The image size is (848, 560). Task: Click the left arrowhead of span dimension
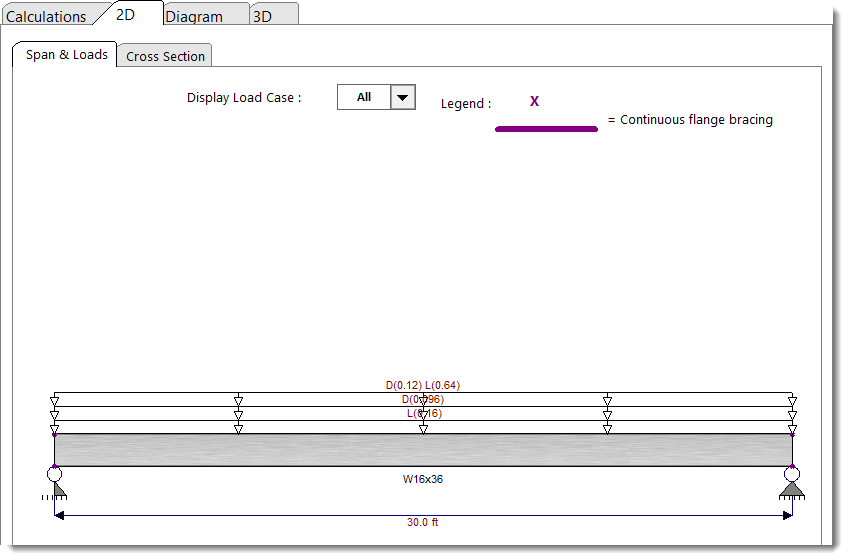(x=59, y=515)
